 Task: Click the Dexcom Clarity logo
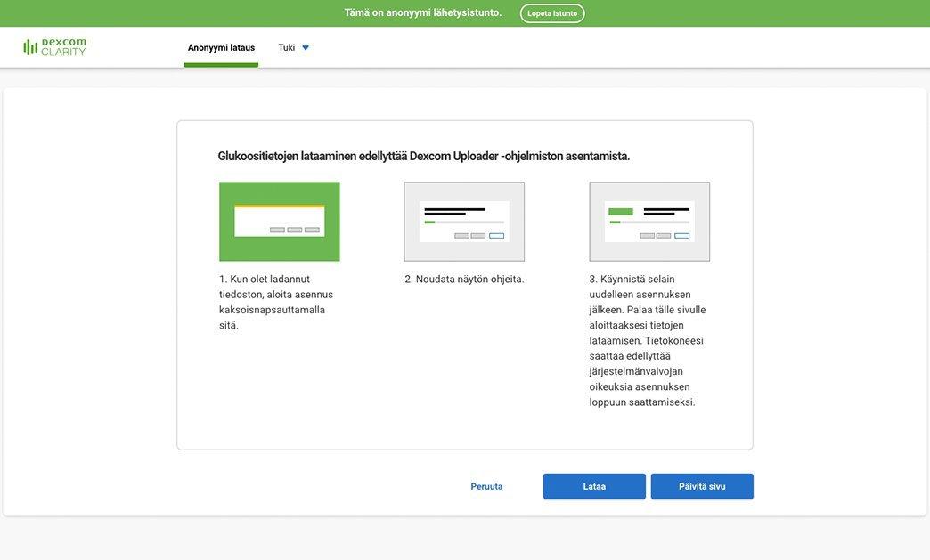tap(55, 47)
